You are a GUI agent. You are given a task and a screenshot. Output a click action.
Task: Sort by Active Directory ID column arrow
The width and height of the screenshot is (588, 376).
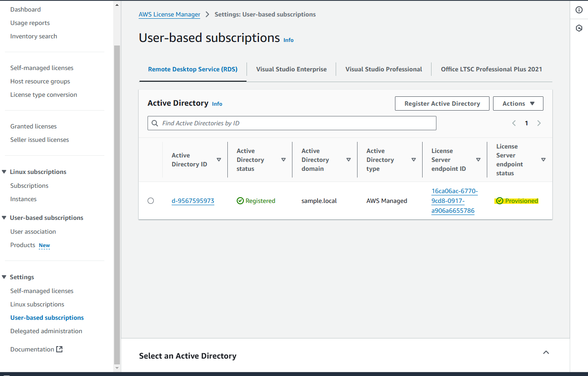point(219,160)
